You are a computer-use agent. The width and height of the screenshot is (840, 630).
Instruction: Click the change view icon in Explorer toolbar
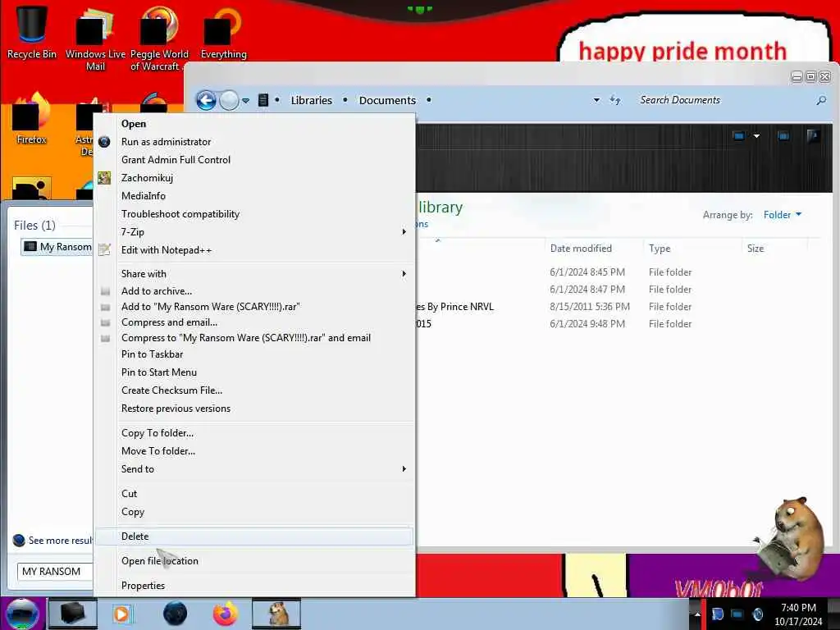[x=739, y=136]
